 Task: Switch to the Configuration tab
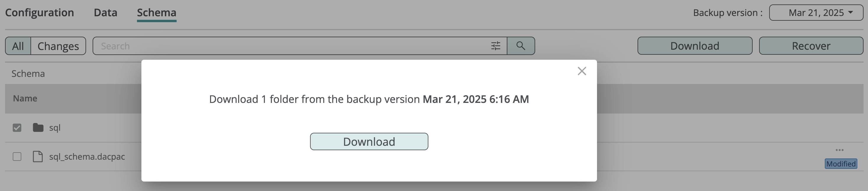point(39,13)
